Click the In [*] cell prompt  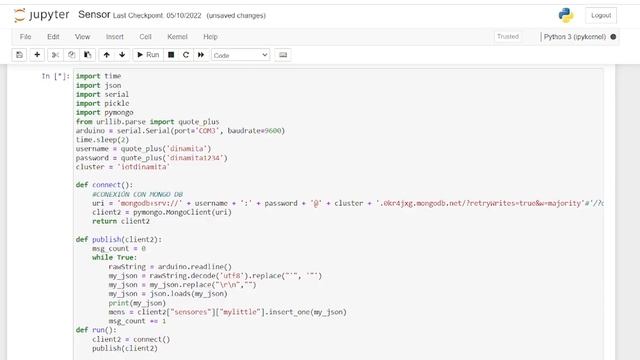click(x=56, y=76)
